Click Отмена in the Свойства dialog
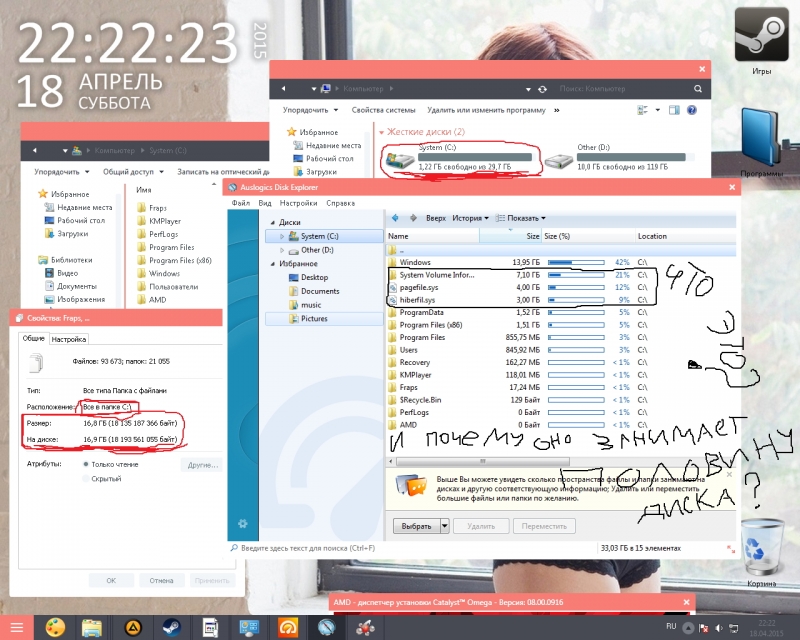800x640 pixels. (x=161, y=580)
